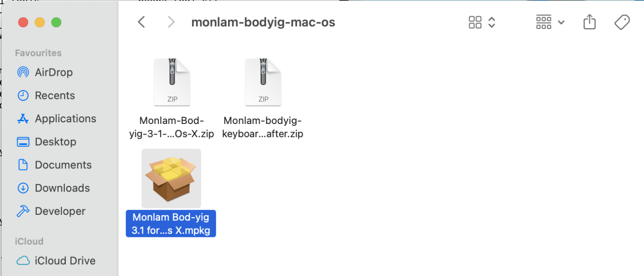Collapse the Favourites sidebar section
Viewport: 644px width, 276px height.
[38, 53]
